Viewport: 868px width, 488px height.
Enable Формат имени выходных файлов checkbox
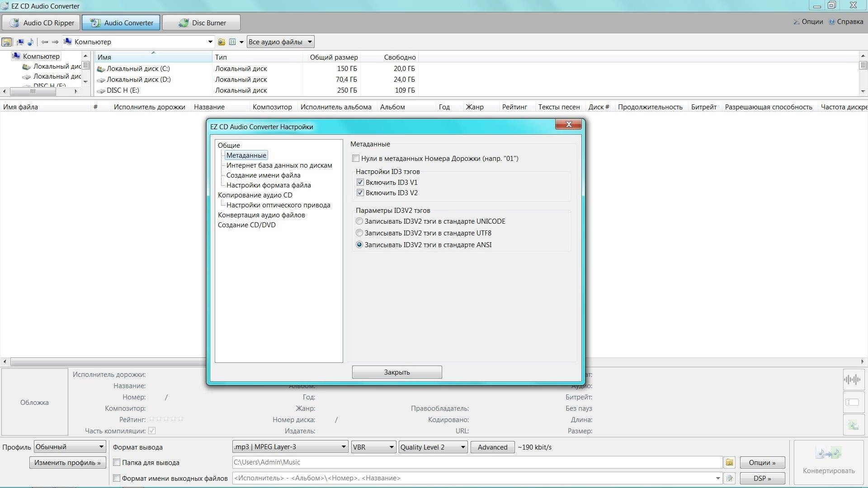[x=117, y=478]
